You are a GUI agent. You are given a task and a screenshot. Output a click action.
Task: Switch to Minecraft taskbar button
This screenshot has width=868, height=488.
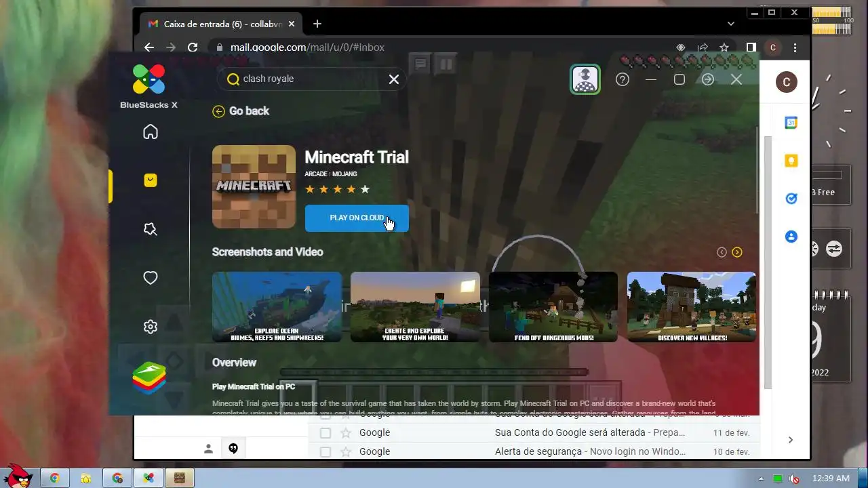[x=180, y=479]
